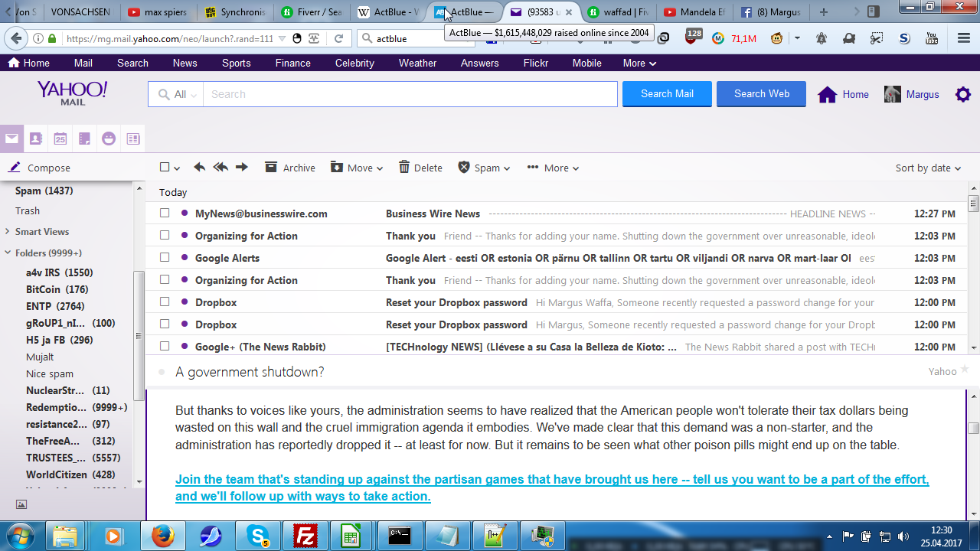Toggle the select-all messages checkbox
This screenshot has height=551, width=980.
point(165,168)
